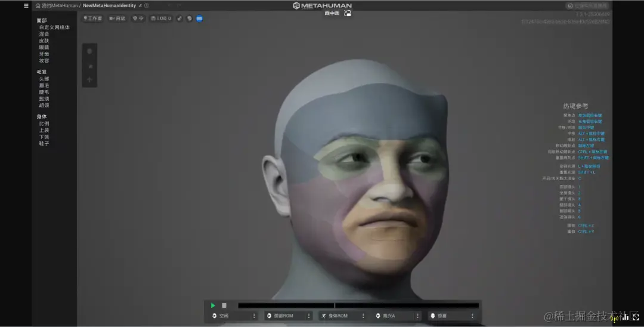Toggle the clay material sphere icon

pyautogui.click(x=190, y=18)
